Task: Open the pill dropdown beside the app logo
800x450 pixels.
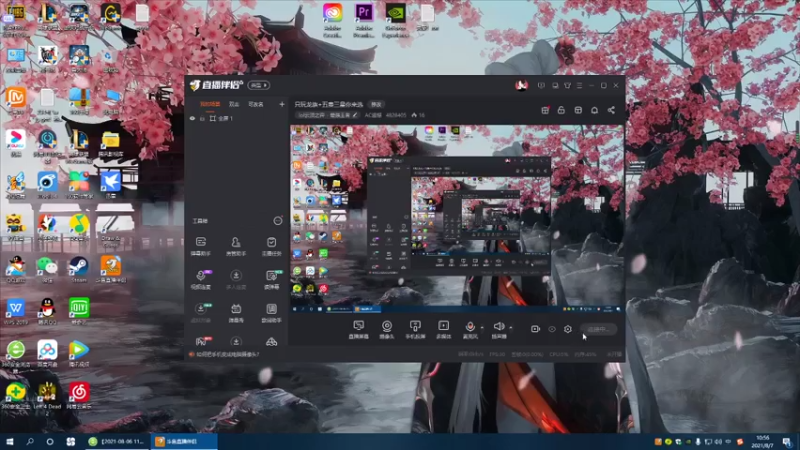Action: (x=259, y=85)
